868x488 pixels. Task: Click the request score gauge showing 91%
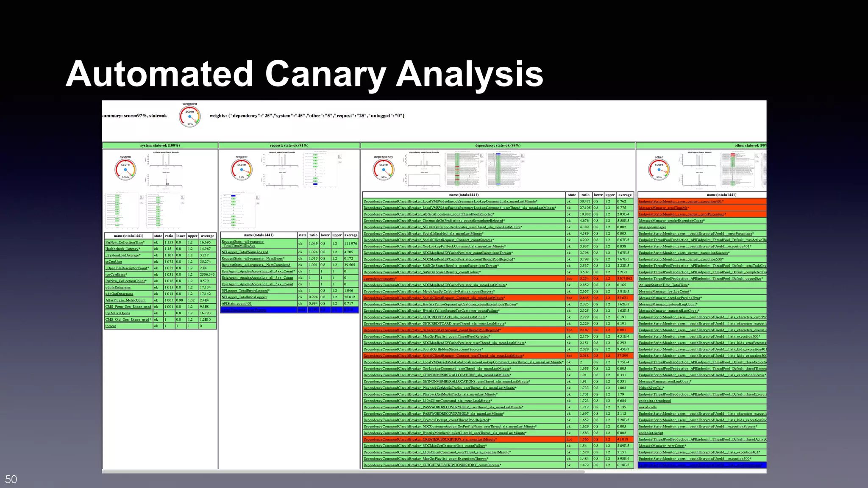coord(242,169)
